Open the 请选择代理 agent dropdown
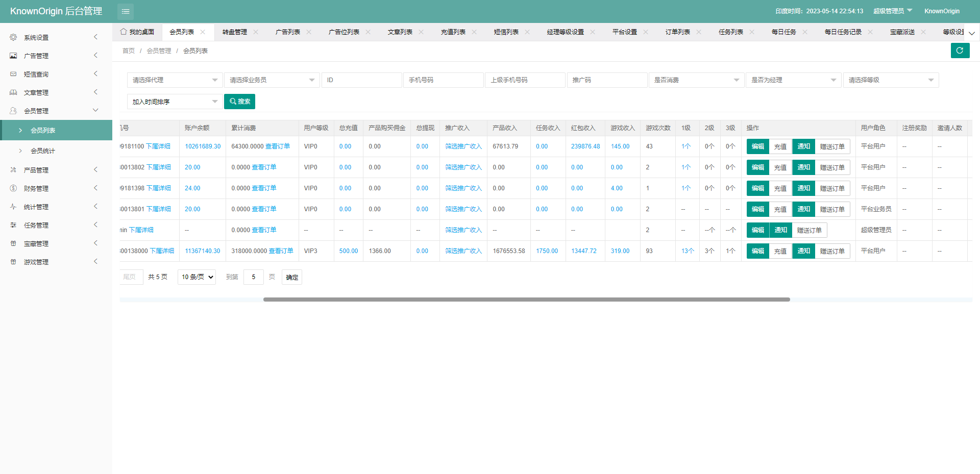The height and width of the screenshot is (474, 980). (x=175, y=80)
